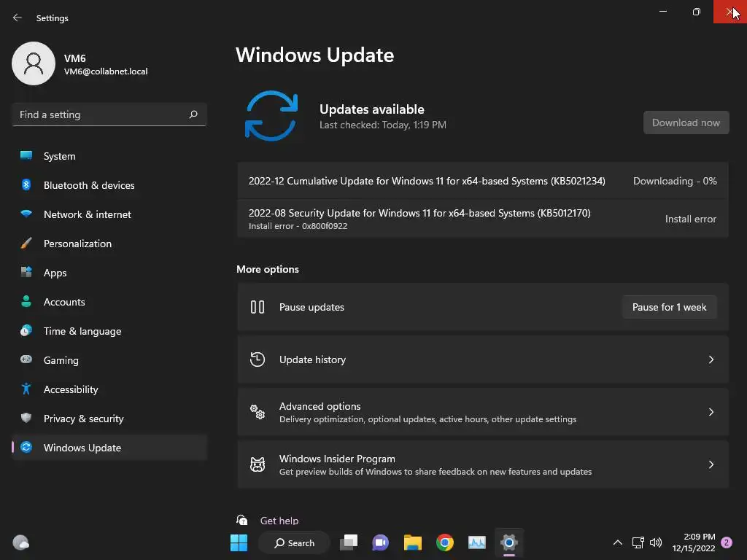
Task: Open Task View in the taskbar
Action: (349, 542)
